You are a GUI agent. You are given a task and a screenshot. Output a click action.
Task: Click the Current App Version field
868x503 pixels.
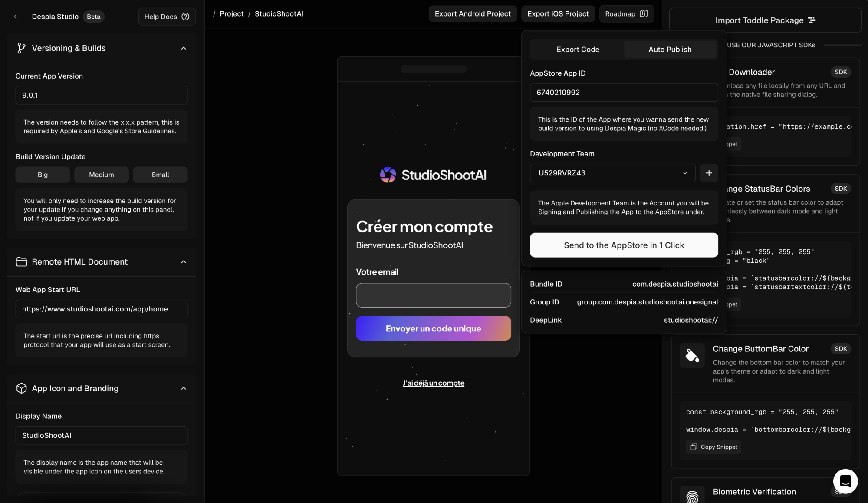[x=101, y=95]
